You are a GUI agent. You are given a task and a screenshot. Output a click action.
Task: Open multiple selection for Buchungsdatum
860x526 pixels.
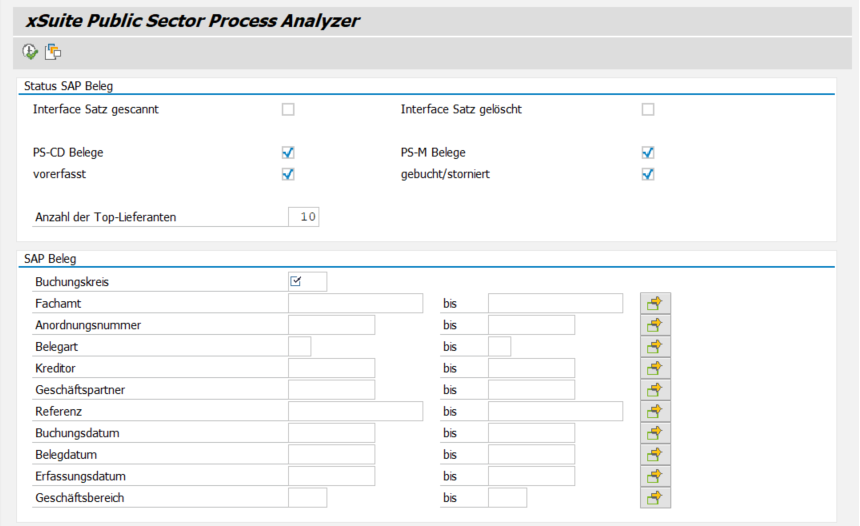(x=655, y=433)
